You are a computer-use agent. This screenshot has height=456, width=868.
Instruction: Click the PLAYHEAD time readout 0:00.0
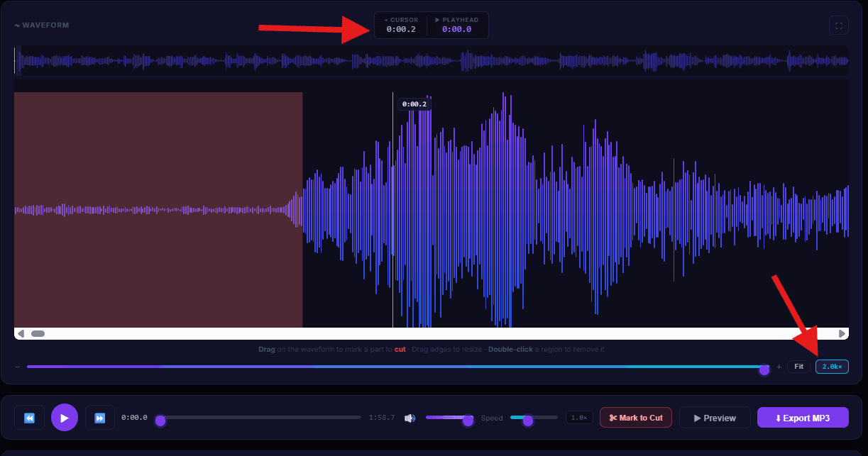click(456, 29)
